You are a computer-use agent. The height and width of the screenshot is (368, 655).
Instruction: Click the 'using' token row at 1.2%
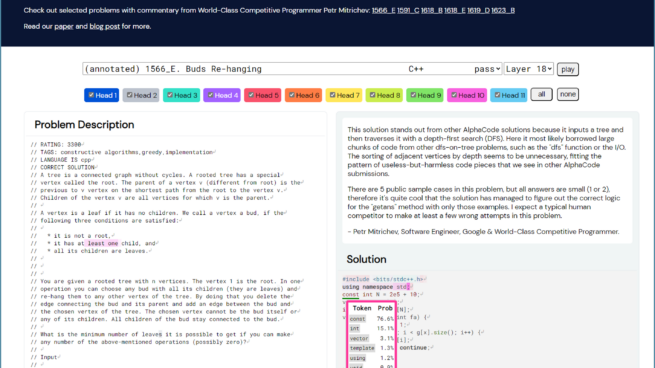pyautogui.click(x=371, y=358)
